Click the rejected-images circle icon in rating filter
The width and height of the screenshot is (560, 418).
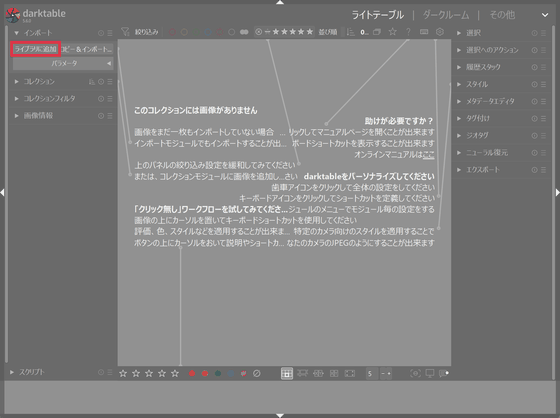(259, 32)
